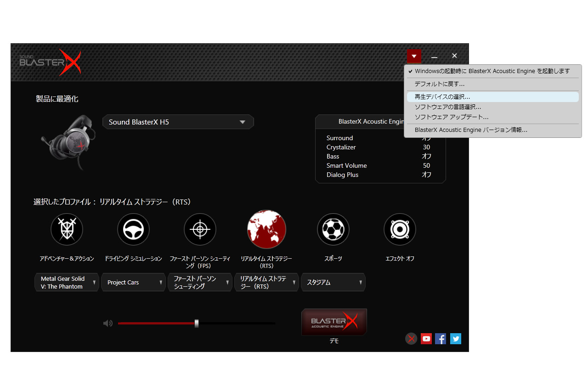Click the スポーツ profile label

pos(333,259)
